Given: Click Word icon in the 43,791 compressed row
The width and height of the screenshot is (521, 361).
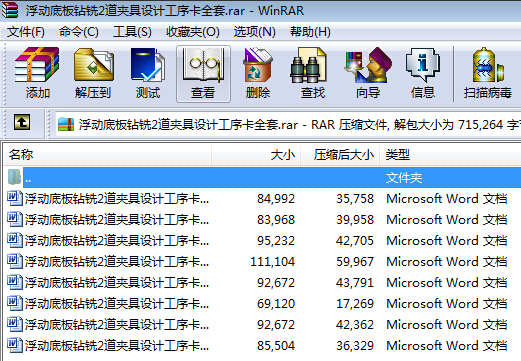Looking at the screenshot, I should pyautogui.click(x=15, y=282).
